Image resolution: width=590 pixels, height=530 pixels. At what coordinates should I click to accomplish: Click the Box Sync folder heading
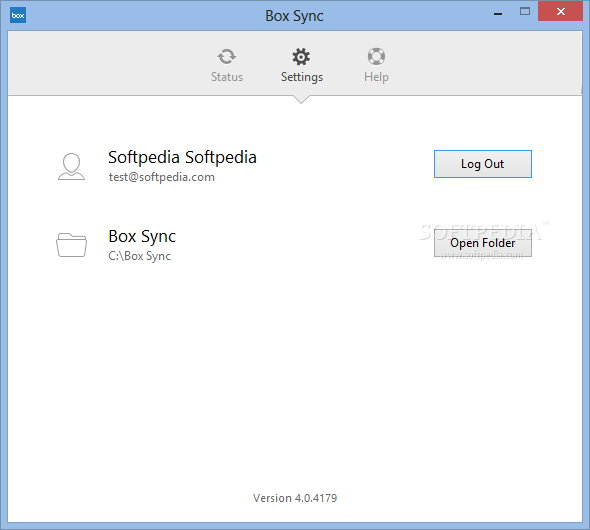coord(142,237)
